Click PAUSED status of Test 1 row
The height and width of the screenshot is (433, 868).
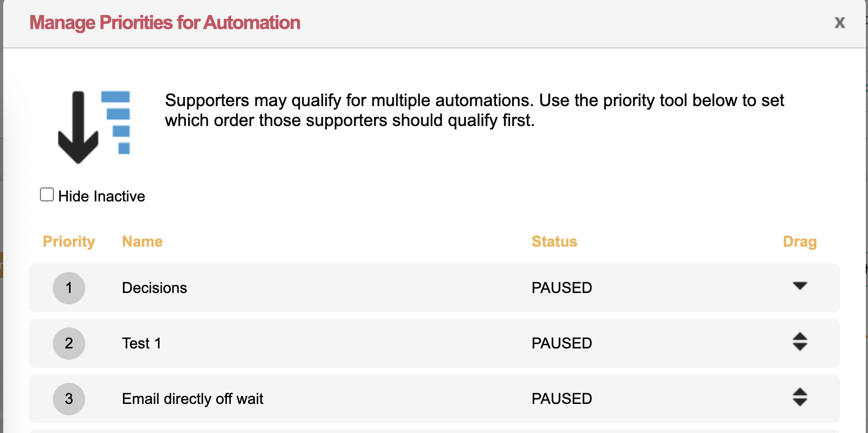click(562, 344)
